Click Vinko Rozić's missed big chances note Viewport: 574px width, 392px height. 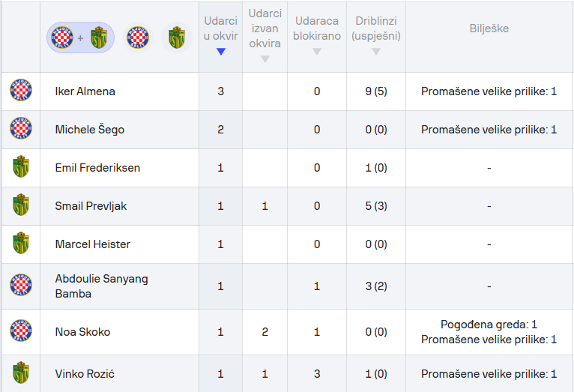tap(489, 374)
